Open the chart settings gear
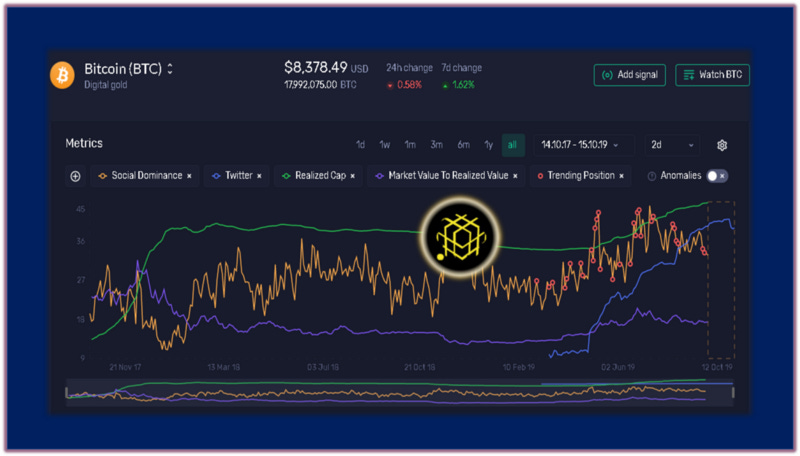This screenshot has height=456, width=800. [x=721, y=145]
